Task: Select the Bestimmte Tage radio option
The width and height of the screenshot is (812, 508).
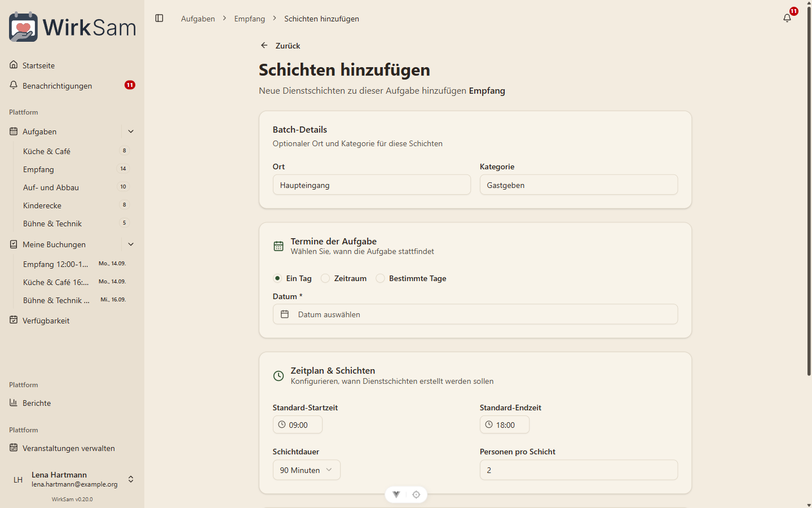Action: click(x=381, y=278)
